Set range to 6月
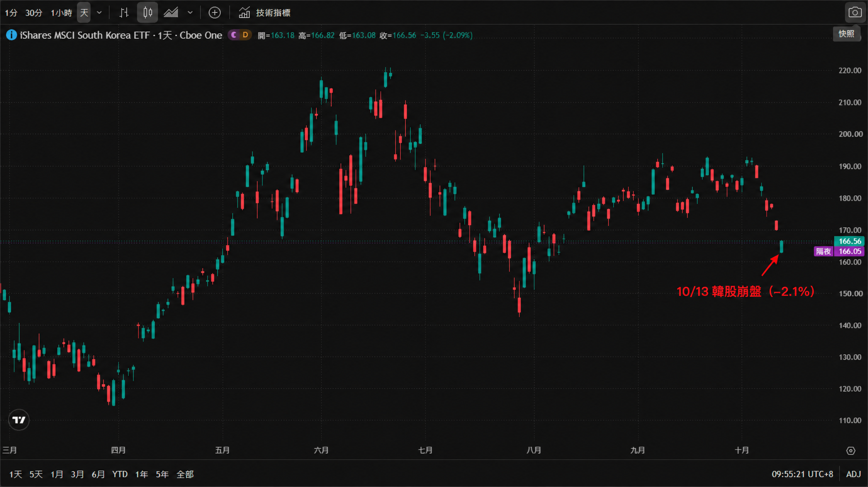 click(98, 475)
